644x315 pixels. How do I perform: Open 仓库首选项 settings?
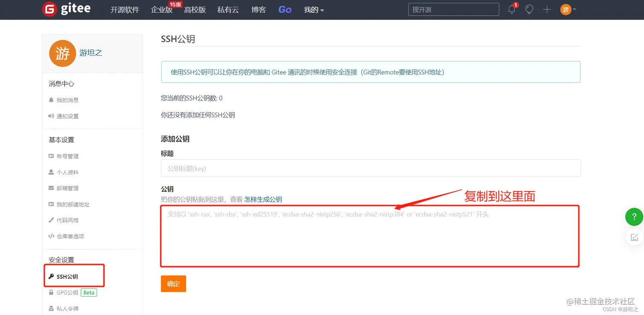pos(70,236)
